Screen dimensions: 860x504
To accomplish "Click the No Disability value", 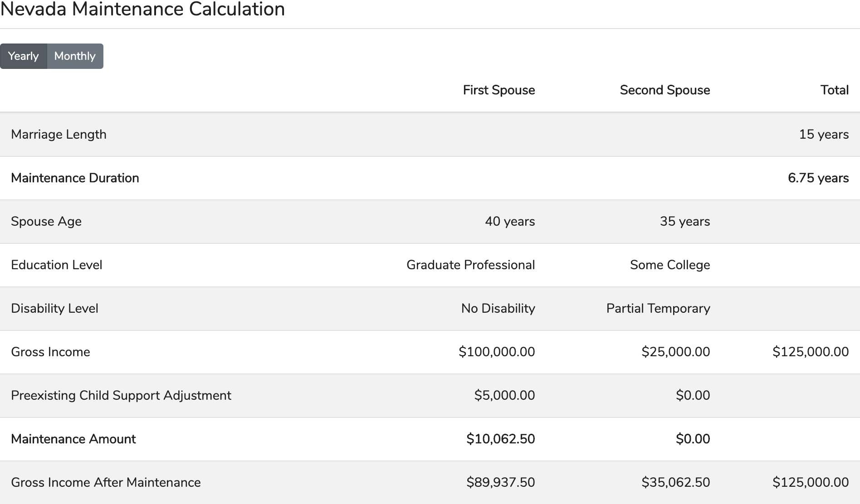I will pos(498,309).
